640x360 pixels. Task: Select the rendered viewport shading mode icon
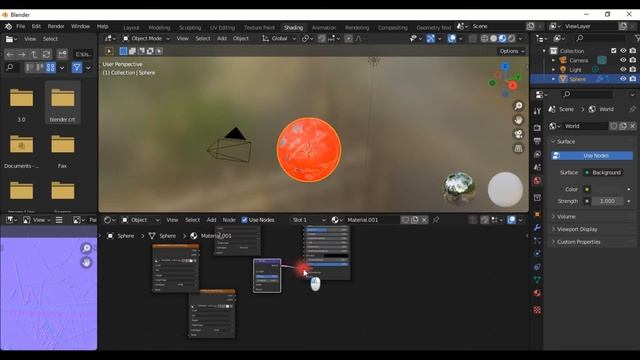click(511, 39)
